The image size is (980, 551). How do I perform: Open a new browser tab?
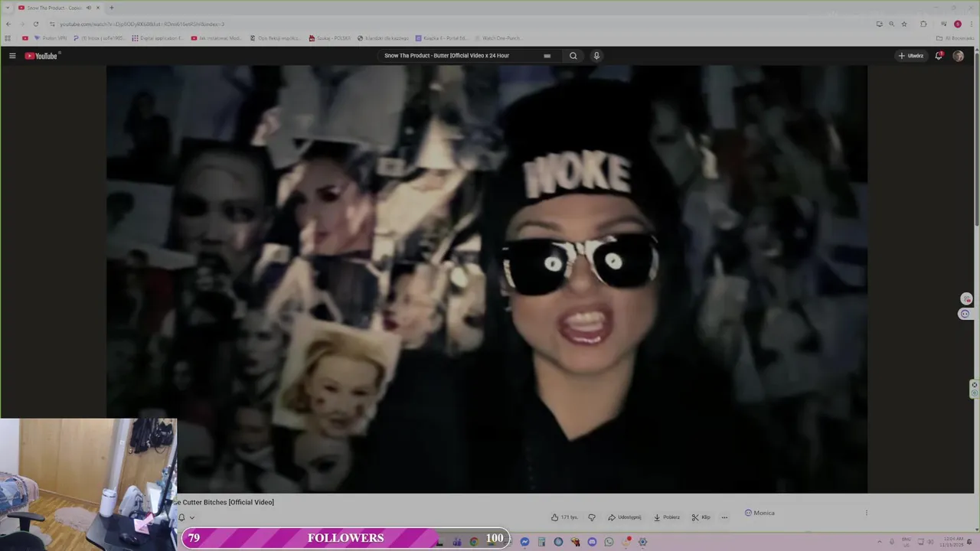pyautogui.click(x=111, y=8)
